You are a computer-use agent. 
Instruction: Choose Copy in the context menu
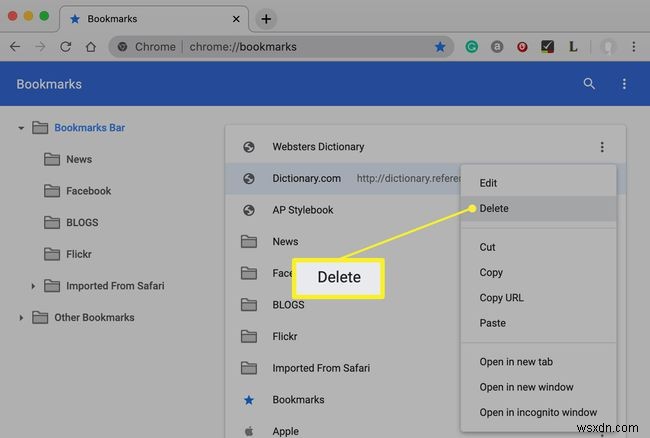pos(538,272)
